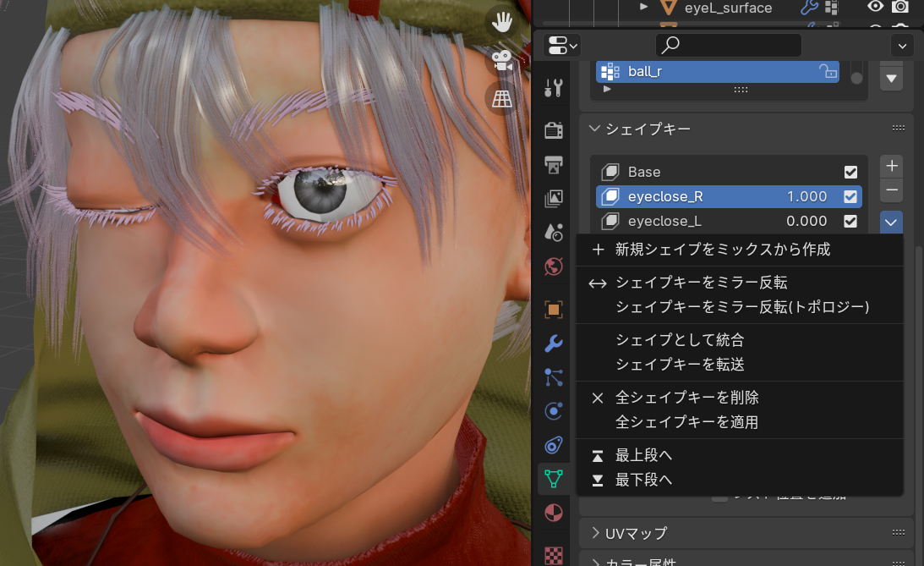Open Scene properties tab
The height and width of the screenshot is (566, 924).
click(554, 233)
